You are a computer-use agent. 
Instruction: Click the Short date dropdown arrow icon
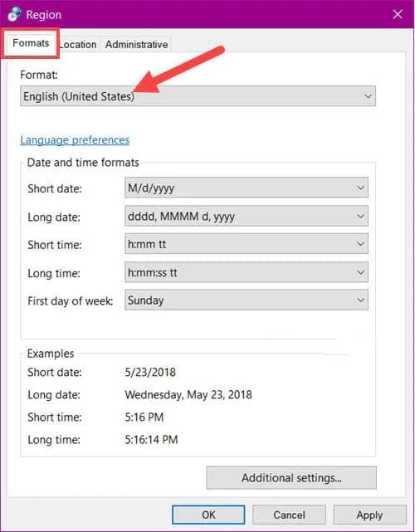click(360, 188)
